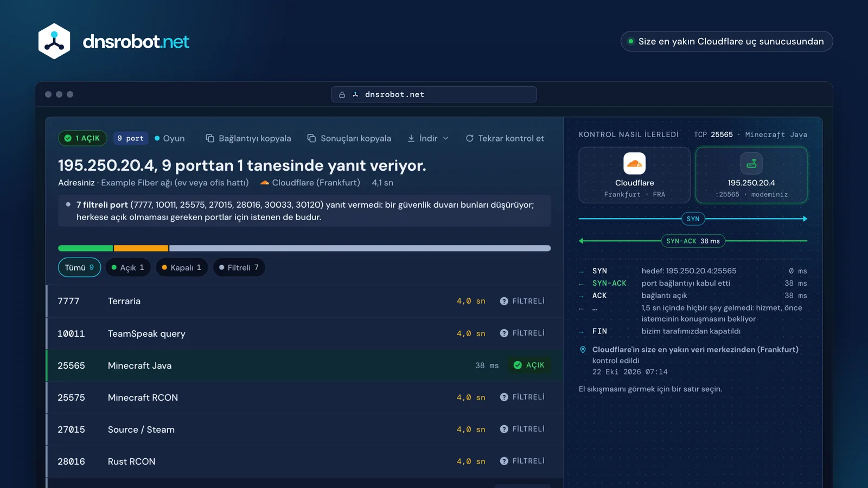Click the router icon above 195.250.20.4
The image size is (868, 488).
[751, 163]
